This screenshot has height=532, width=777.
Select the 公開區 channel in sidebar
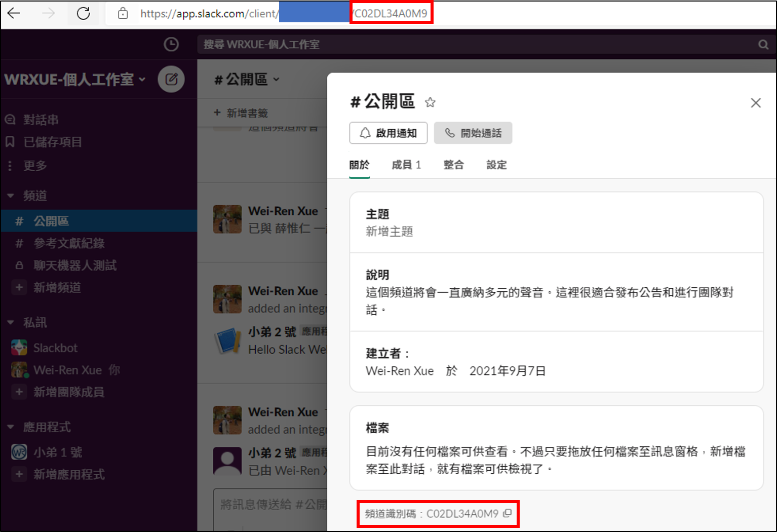(99, 221)
